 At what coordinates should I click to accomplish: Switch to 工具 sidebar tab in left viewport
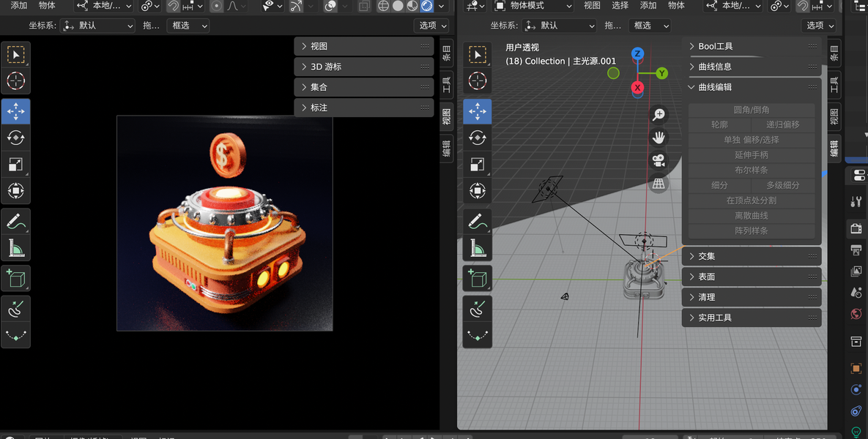coord(447,85)
